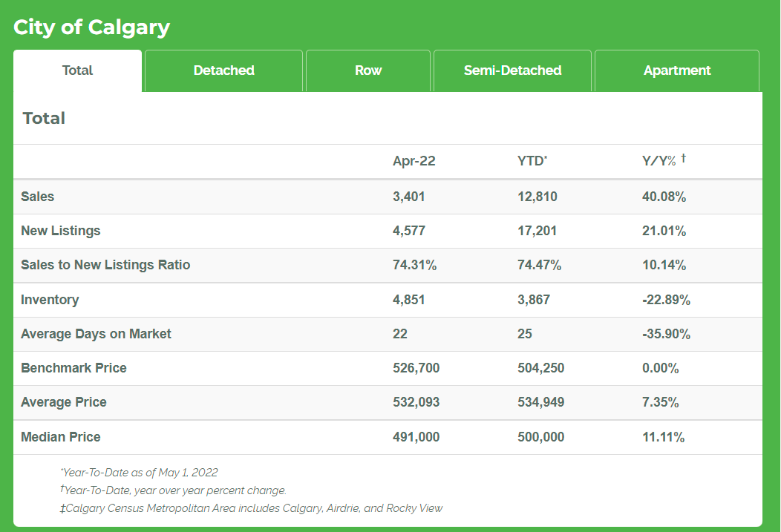Select the YTD ratio value 74.47%
781x532 pixels.
point(540,265)
